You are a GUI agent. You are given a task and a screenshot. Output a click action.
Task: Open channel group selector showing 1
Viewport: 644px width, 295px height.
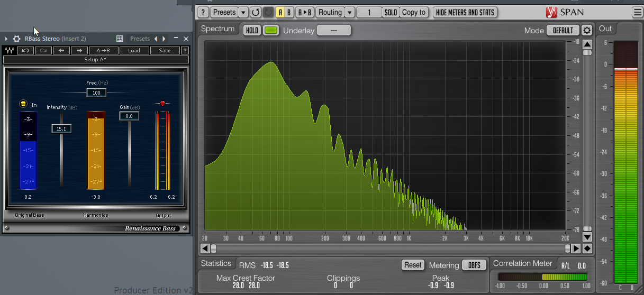[x=369, y=12]
